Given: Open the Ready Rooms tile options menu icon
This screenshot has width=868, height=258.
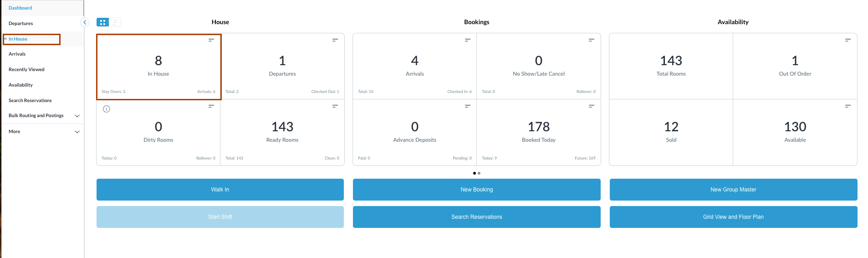Looking at the screenshot, I should coord(335,106).
